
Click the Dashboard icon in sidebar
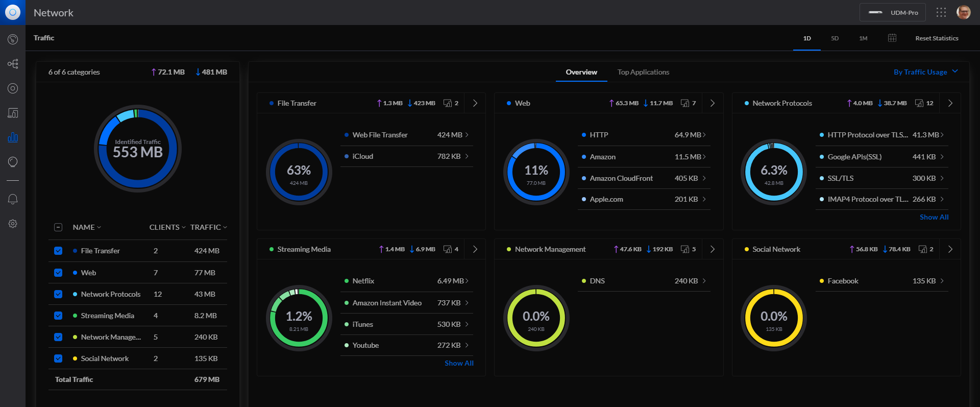point(13,39)
